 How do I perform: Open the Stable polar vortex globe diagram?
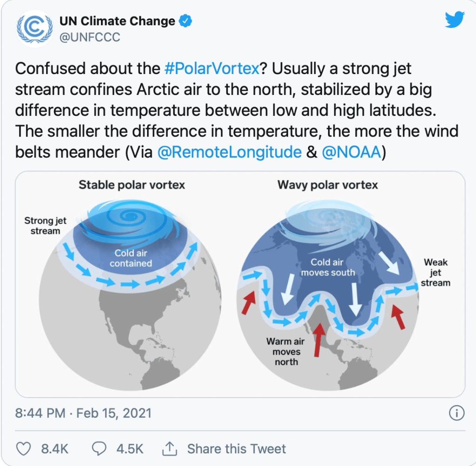click(130, 289)
